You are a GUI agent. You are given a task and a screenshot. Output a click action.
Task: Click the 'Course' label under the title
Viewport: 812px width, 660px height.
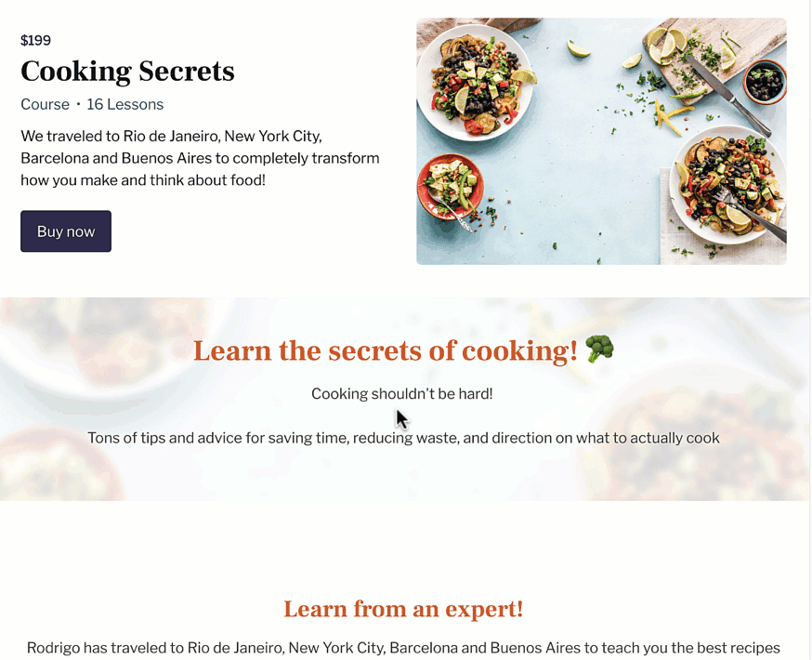point(45,104)
